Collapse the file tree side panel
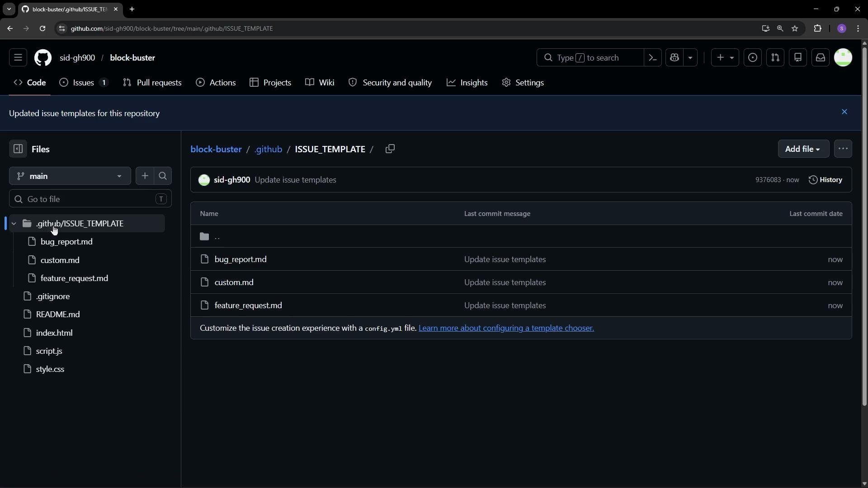Screen dimensions: 868x488 pyautogui.click(x=18, y=149)
